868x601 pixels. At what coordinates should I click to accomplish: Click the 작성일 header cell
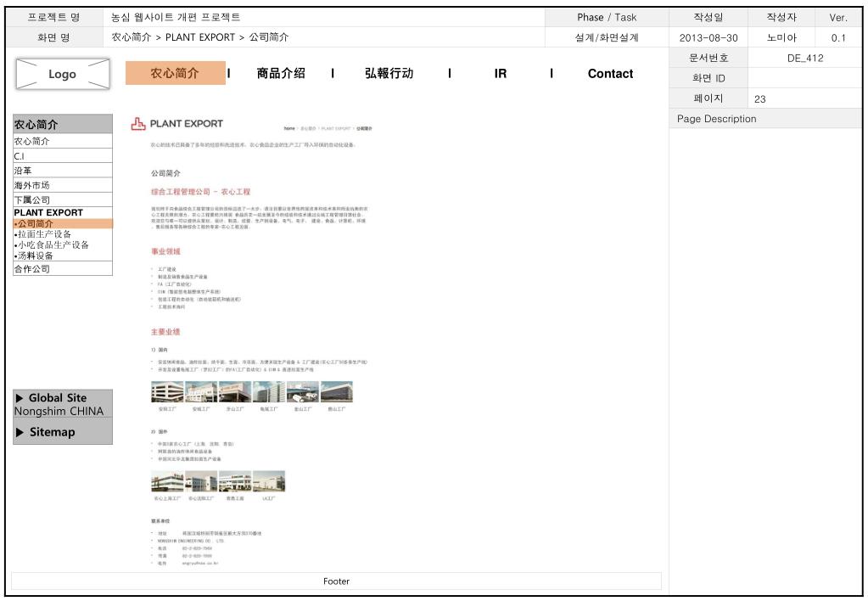tap(708, 17)
